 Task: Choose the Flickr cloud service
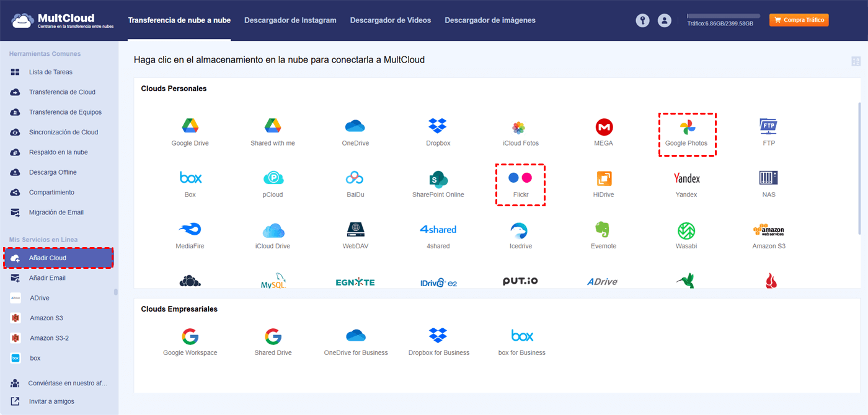click(x=520, y=178)
